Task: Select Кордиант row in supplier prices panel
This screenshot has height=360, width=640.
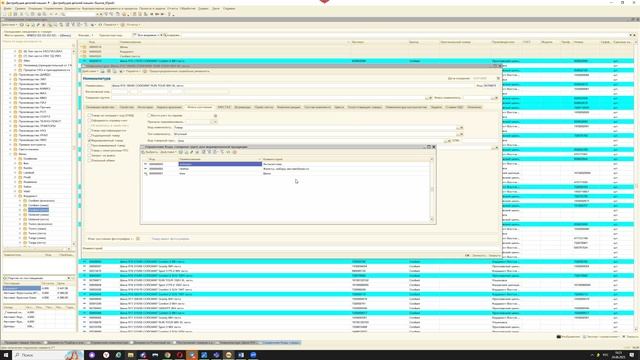Action: [38, 288]
